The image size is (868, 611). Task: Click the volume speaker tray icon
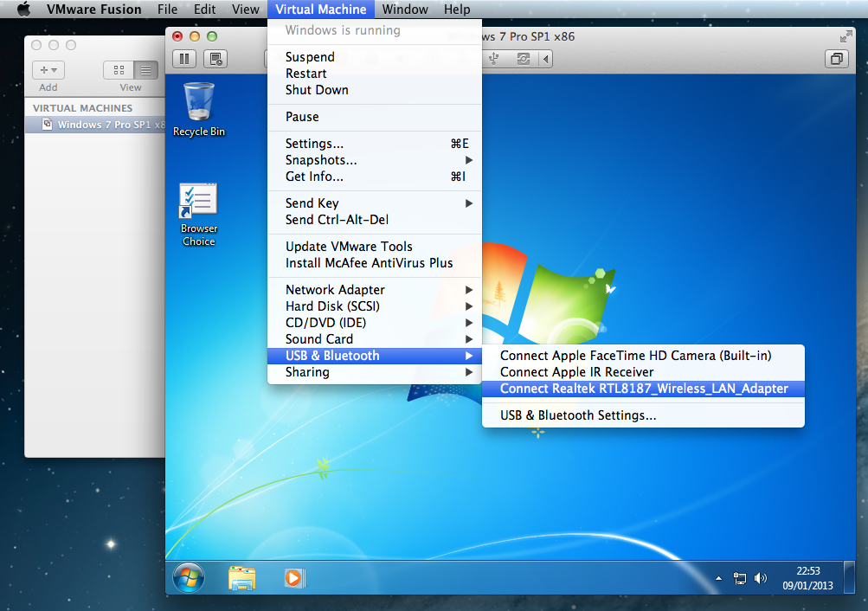[x=761, y=578]
